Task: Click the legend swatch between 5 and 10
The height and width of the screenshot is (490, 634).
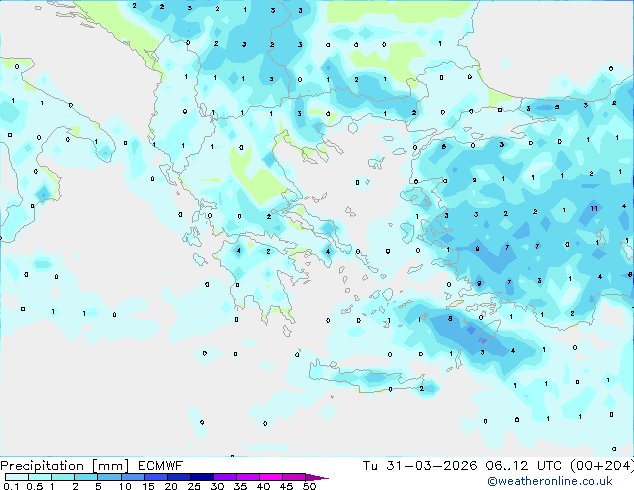Action: click(109, 477)
